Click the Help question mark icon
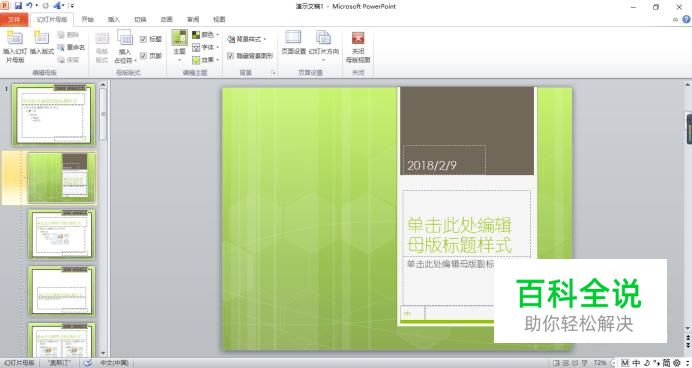The image size is (692, 368). click(687, 19)
